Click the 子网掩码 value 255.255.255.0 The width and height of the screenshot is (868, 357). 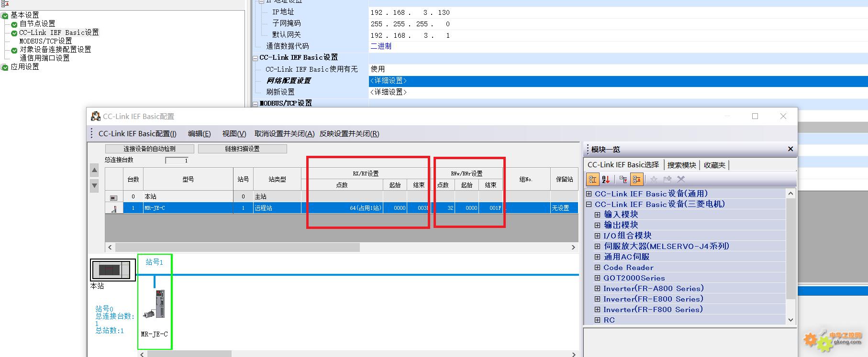pos(410,24)
